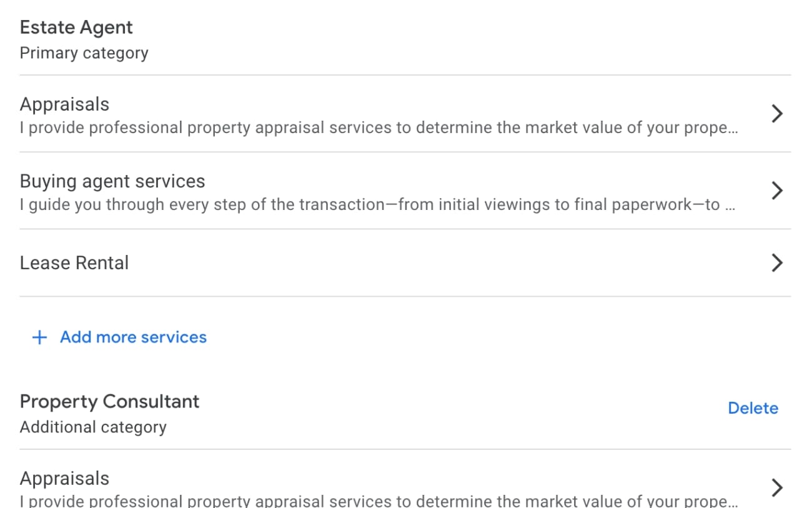Expand the Lease Rental chevron arrow
This screenshot has height=508, width=812.
tap(777, 263)
